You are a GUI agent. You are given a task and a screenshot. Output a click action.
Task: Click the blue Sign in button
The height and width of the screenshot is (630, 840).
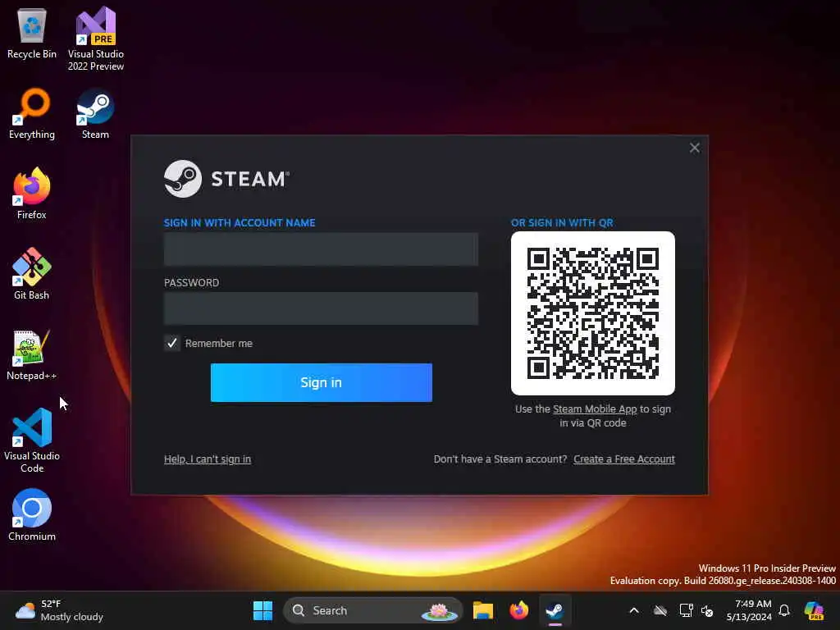click(322, 382)
